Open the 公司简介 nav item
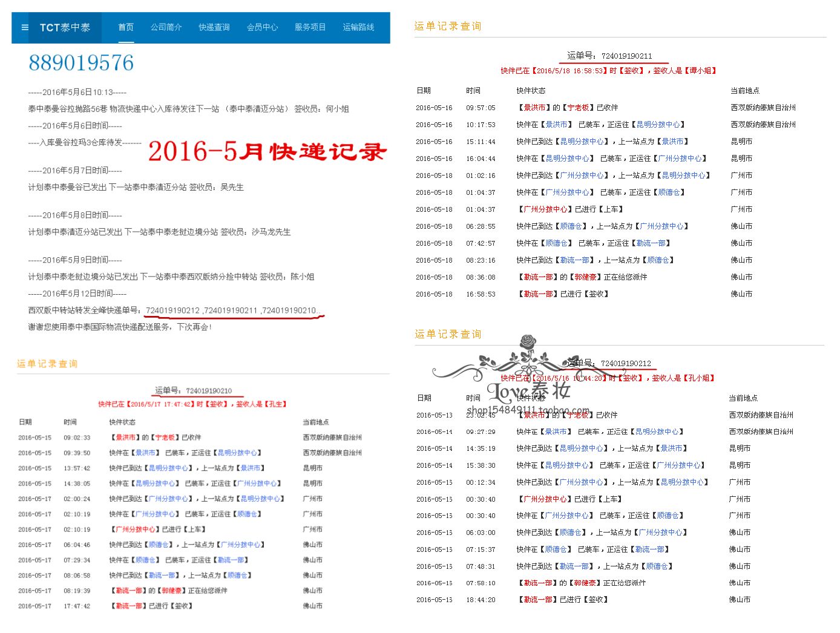 166,27
